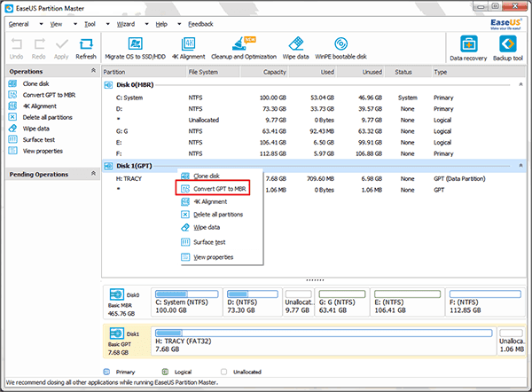Click Surface test in Operations sidebar
The height and width of the screenshot is (392, 532).
[x=40, y=140]
